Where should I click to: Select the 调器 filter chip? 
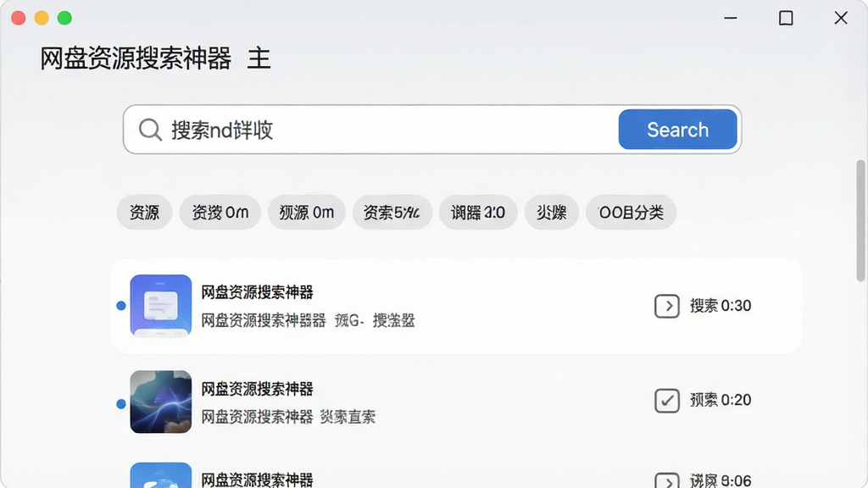tap(478, 213)
